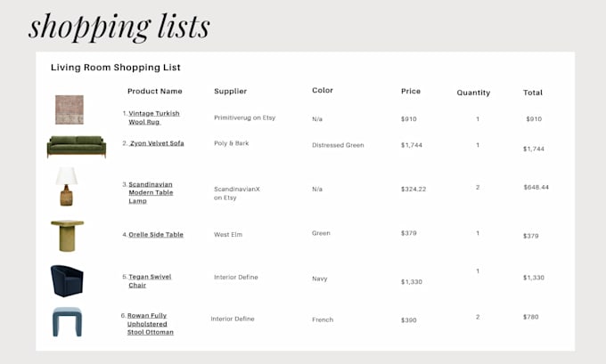Click the Product Name column header
The height and width of the screenshot is (364, 606).
tap(154, 91)
